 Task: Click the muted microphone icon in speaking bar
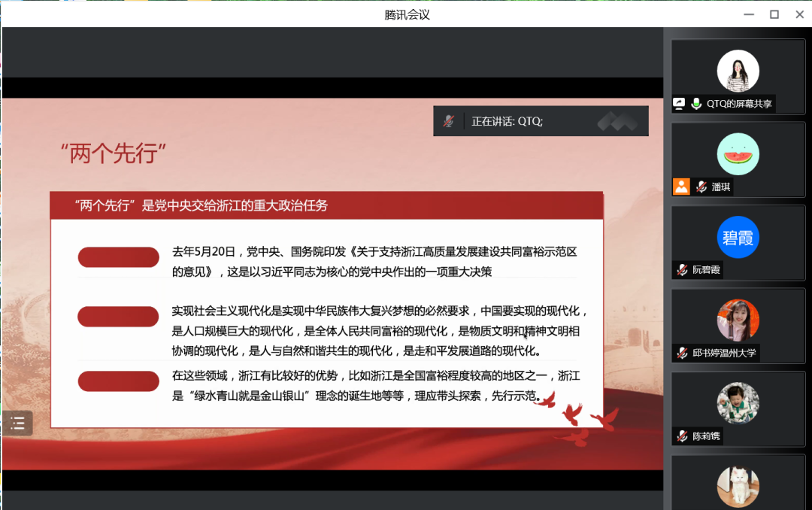pyautogui.click(x=449, y=121)
